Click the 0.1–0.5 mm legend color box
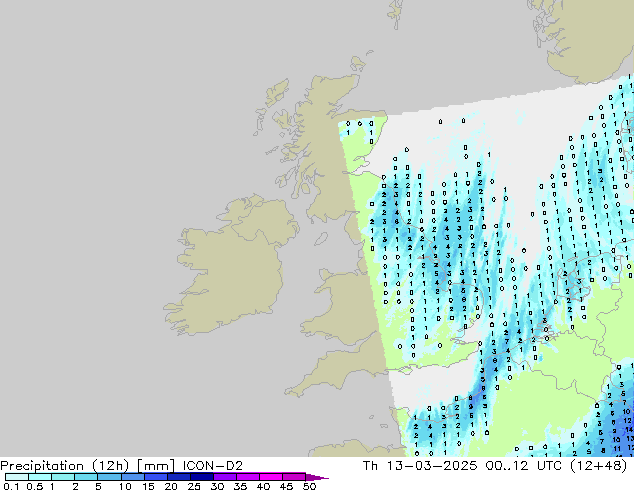The width and height of the screenshot is (634, 490). click(17, 477)
